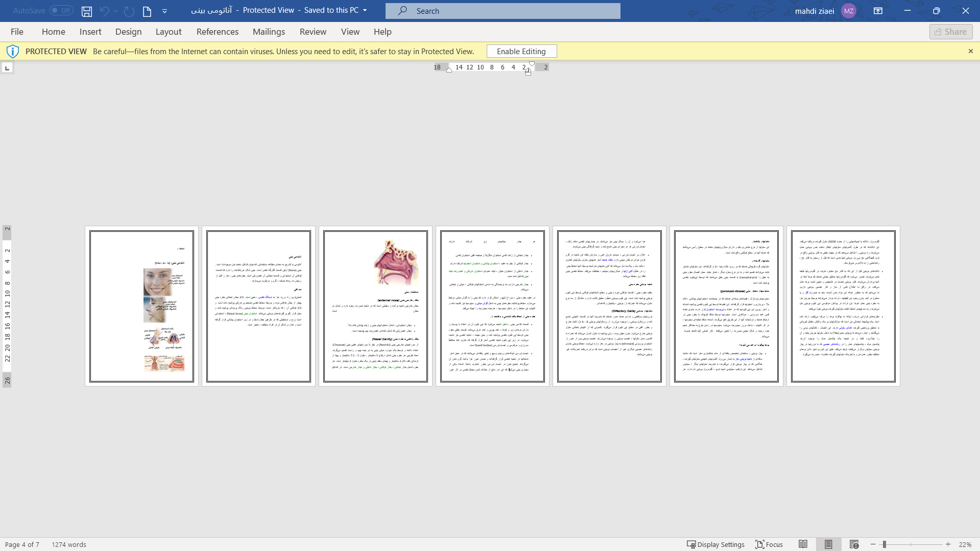
Task: Go to the Layout tab
Action: coord(169,32)
